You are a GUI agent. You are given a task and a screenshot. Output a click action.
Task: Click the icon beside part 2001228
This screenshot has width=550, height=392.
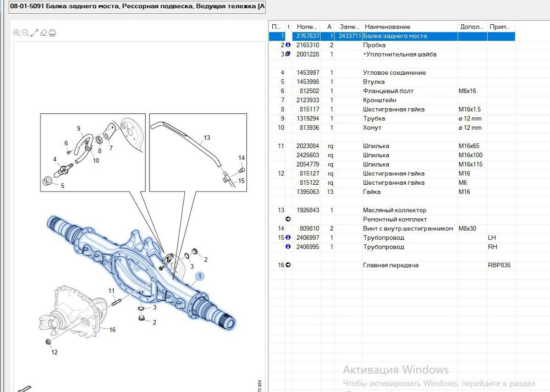coord(288,54)
